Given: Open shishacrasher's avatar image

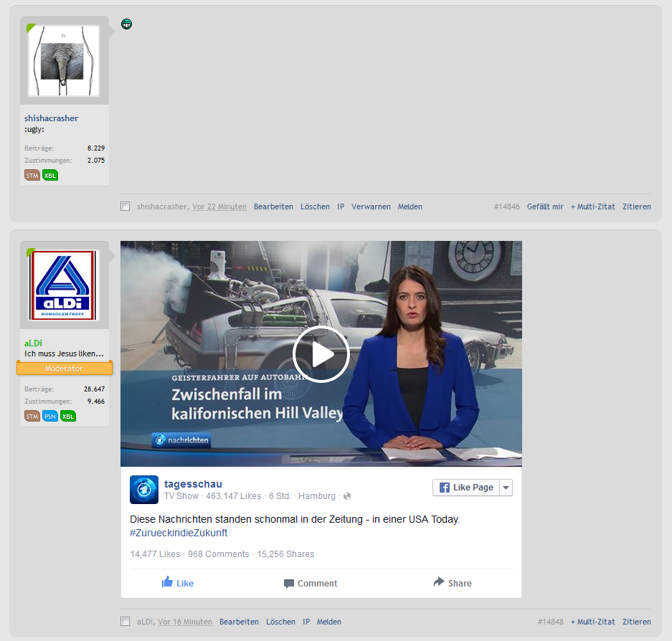Looking at the screenshot, I should click(x=64, y=61).
